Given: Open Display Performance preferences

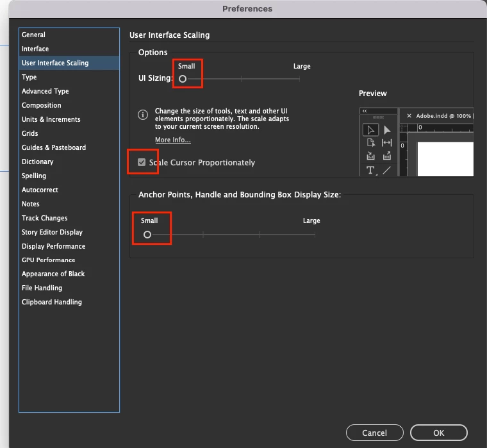Looking at the screenshot, I should pyautogui.click(x=69, y=246).
